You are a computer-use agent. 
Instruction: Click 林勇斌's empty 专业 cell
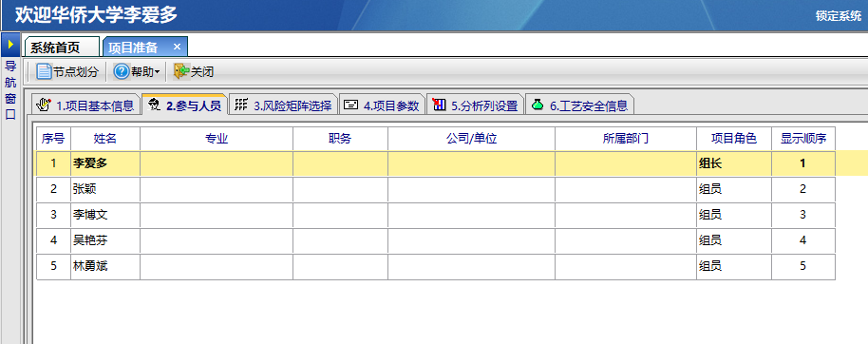coord(217,266)
